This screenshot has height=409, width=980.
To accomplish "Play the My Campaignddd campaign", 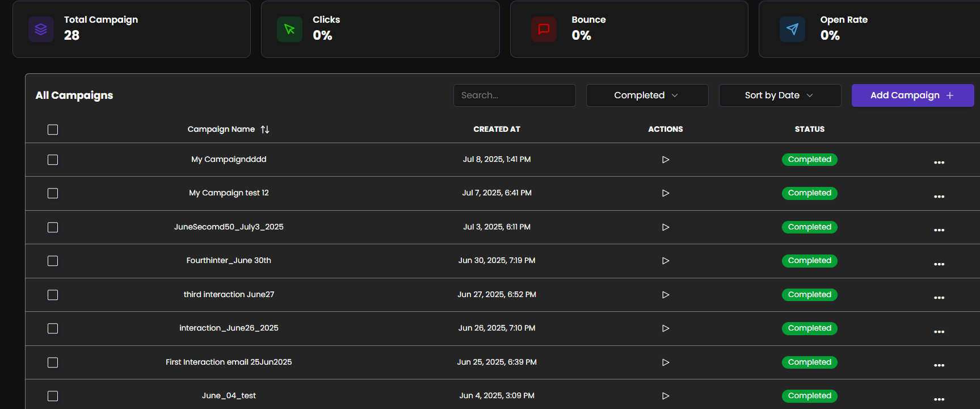I will tap(666, 160).
